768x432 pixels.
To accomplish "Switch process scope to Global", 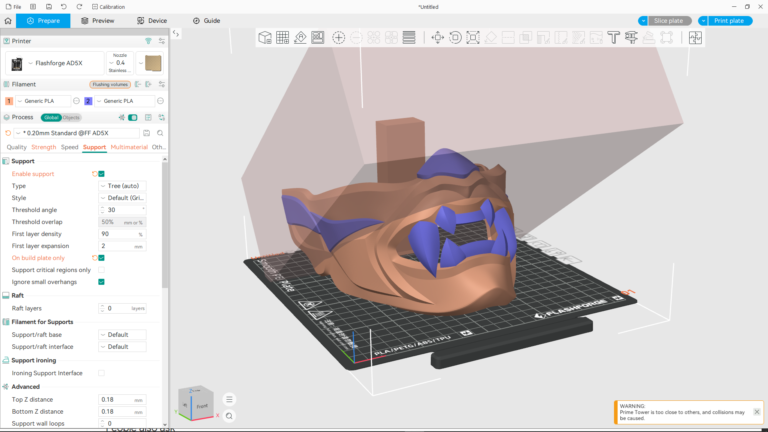I will [51, 118].
